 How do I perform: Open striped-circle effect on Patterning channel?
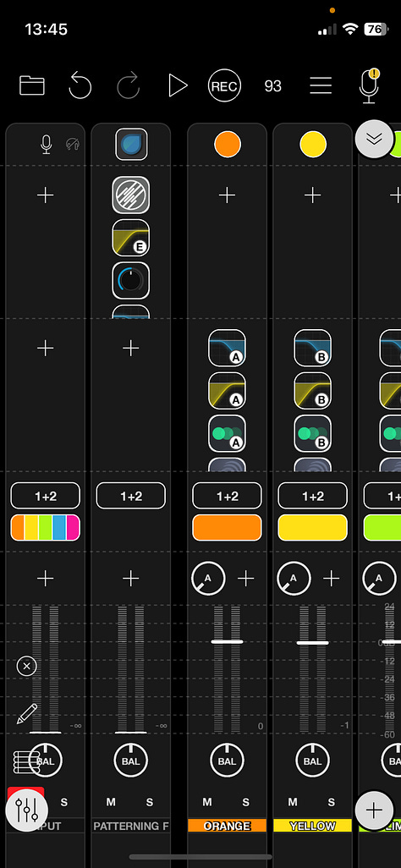pyautogui.click(x=131, y=195)
